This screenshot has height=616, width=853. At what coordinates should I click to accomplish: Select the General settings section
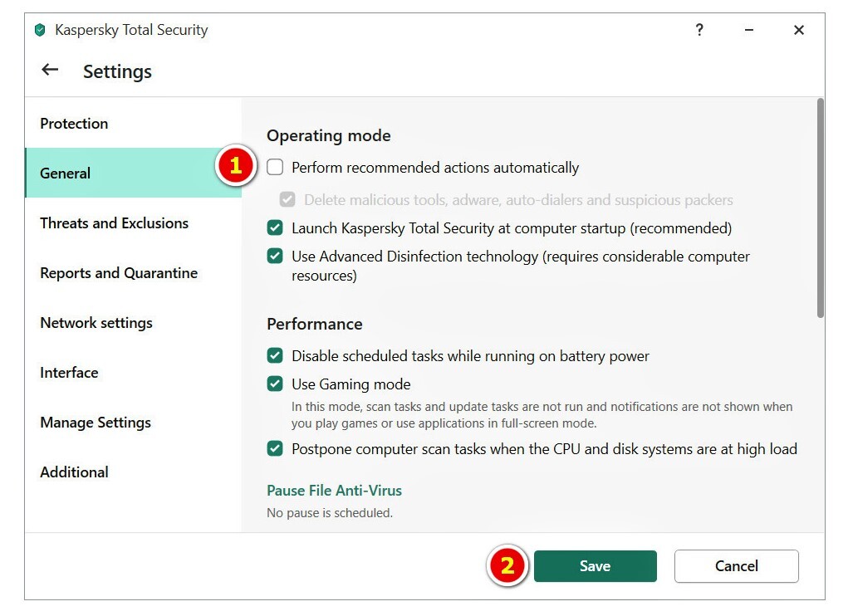tap(133, 173)
